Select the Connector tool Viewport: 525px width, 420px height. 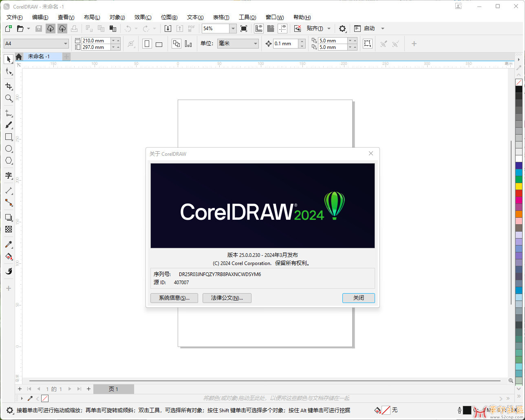9,203
